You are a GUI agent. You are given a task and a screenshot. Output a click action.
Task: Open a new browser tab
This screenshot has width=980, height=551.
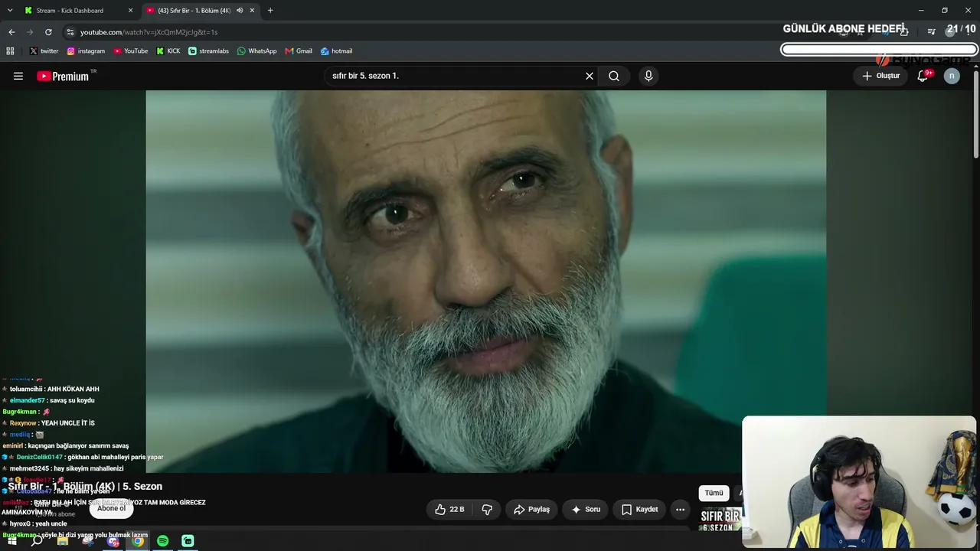[270, 11]
